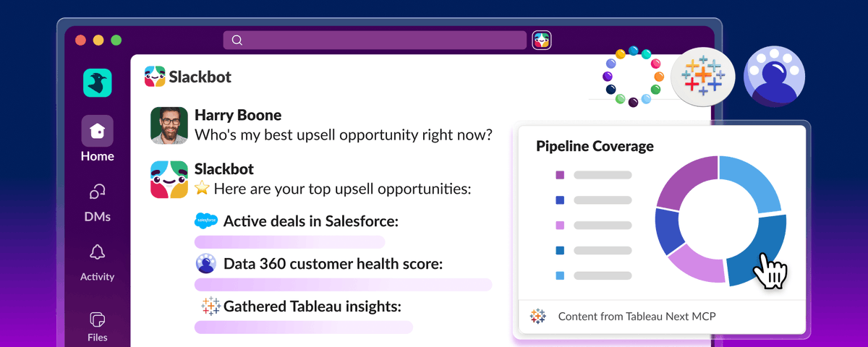This screenshot has height=347, width=868.
Task: Select the light blue legend swatch
Action: click(x=560, y=275)
